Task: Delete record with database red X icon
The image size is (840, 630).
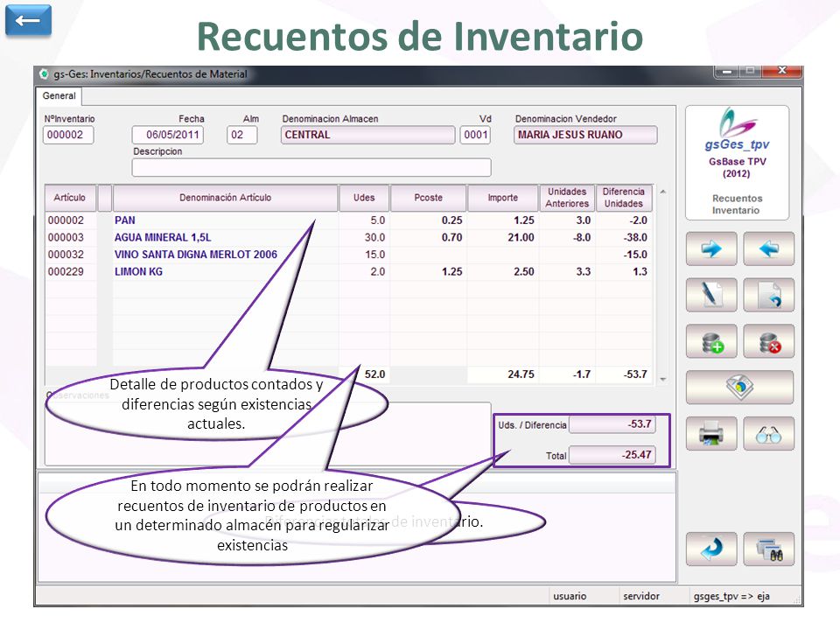Action: (x=769, y=341)
